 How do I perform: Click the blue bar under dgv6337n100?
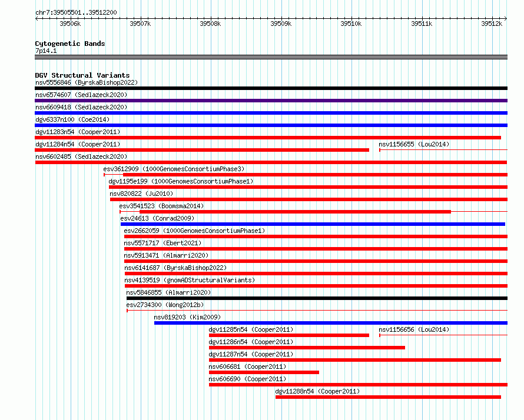tap(271, 125)
